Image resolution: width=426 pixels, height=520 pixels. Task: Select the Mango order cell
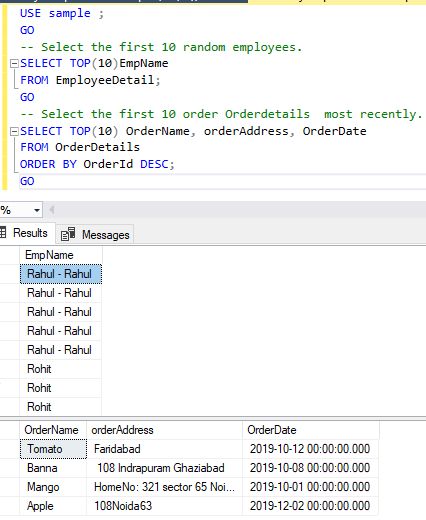53,487
